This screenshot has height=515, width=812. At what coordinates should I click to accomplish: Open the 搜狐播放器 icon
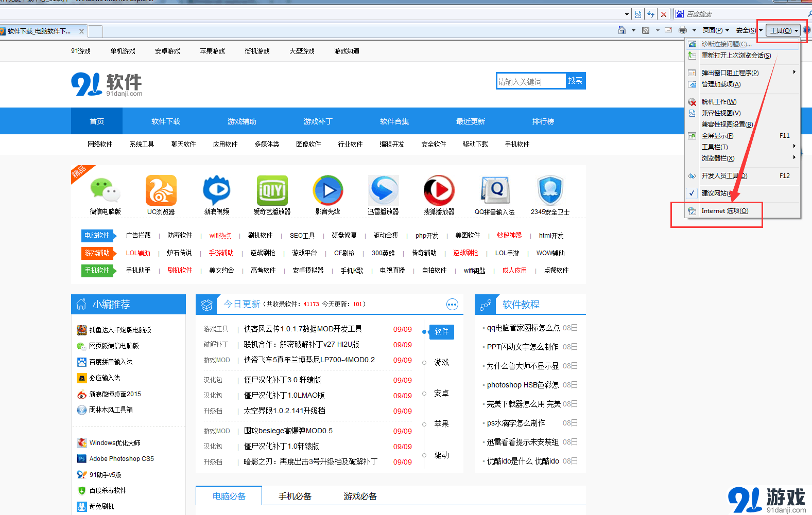[x=439, y=190]
